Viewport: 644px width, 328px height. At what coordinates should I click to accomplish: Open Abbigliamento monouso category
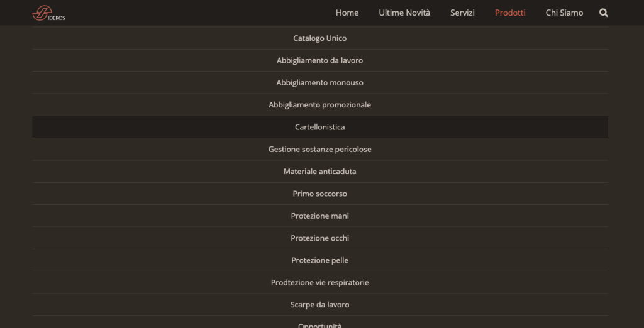[x=320, y=82]
